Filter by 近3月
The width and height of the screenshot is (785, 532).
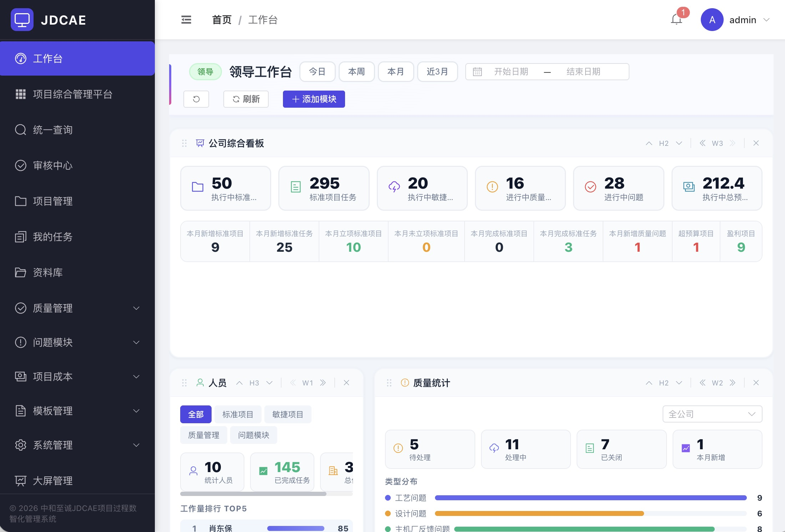click(x=437, y=72)
